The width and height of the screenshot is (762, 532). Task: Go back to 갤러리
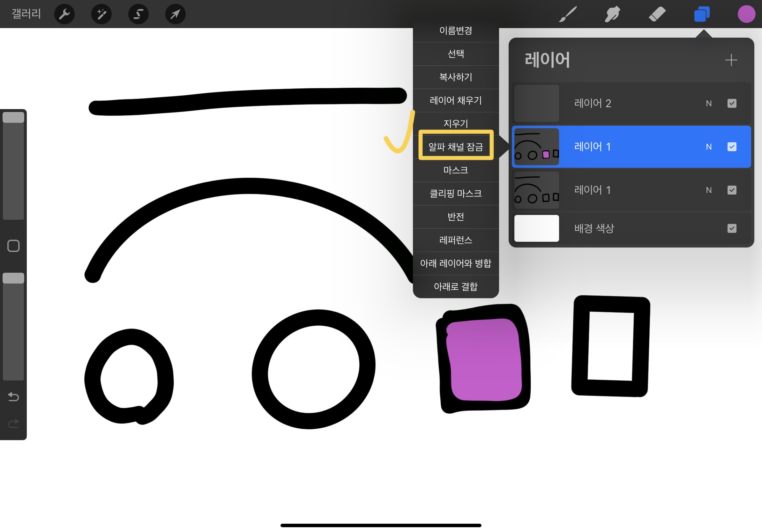tap(26, 14)
